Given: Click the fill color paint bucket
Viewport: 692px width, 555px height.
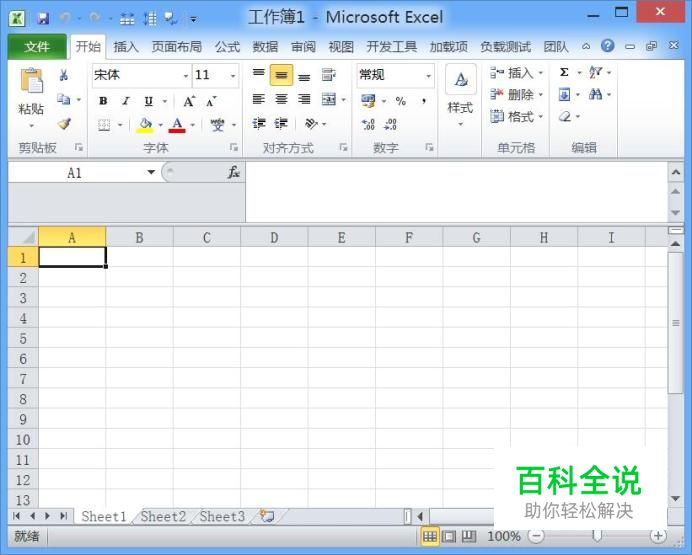Looking at the screenshot, I should click(145, 125).
